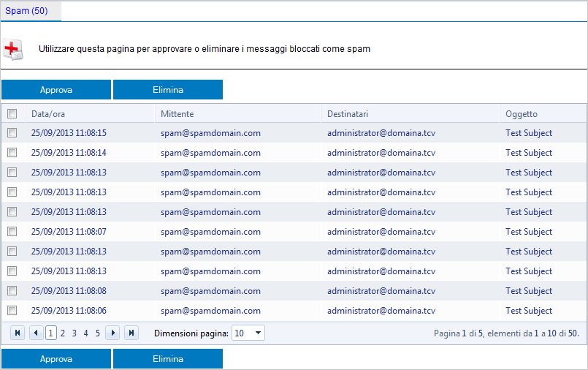Image resolution: width=588 pixels, height=370 pixels.
Task: Sort by Mittente column header
Action: coord(177,114)
